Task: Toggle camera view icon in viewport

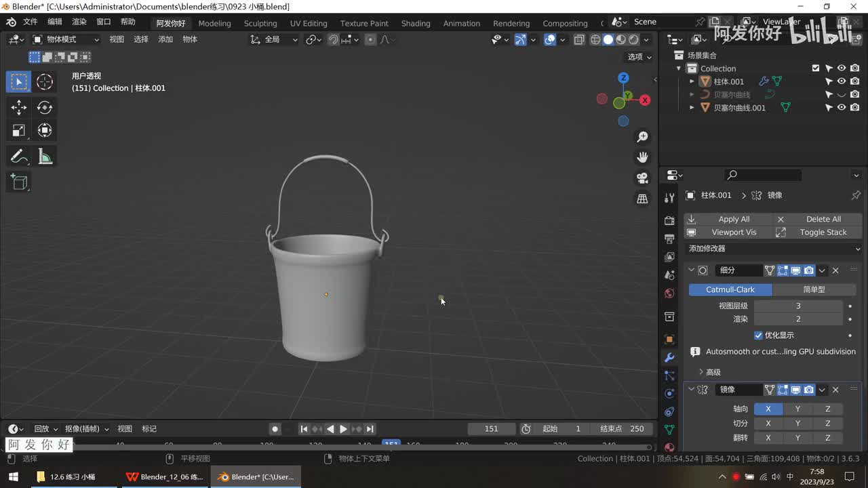Action: pyautogui.click(x=642, y=178)
